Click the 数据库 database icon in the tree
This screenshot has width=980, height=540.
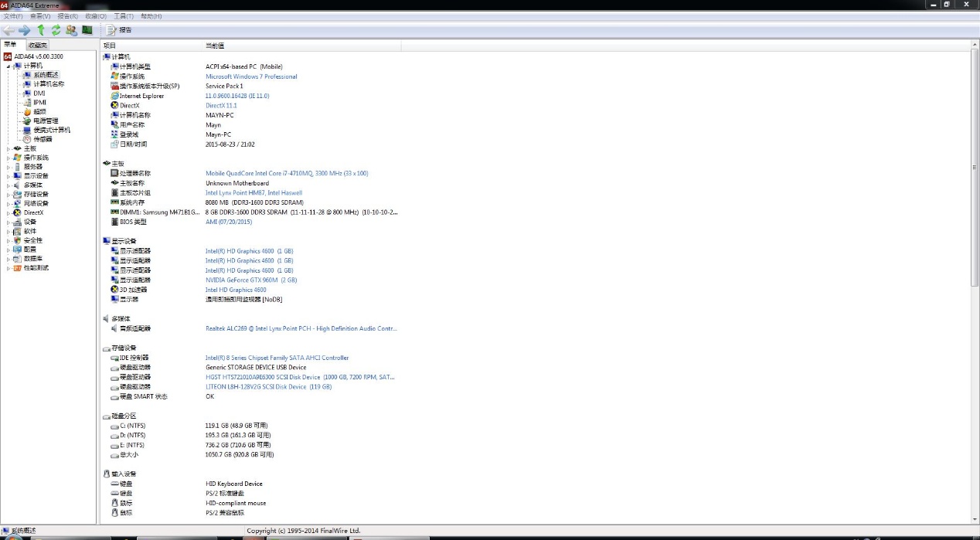pyautogui.click(x=17, y=259)
